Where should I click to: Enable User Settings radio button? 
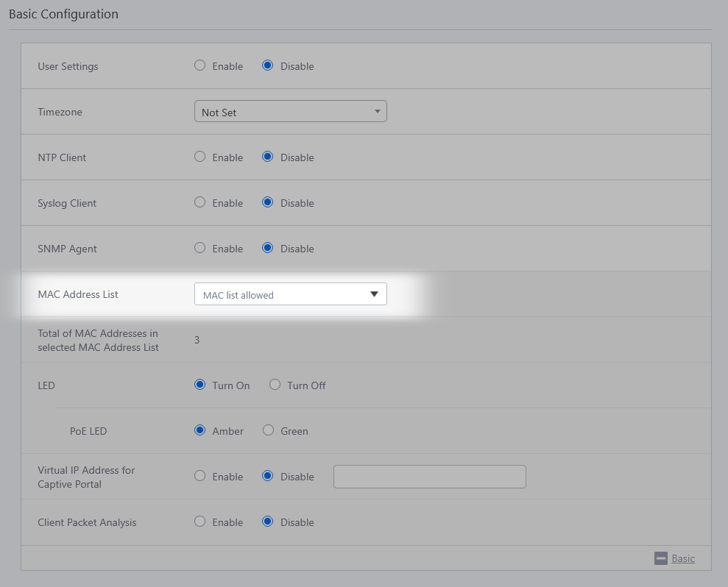(199, 65)
